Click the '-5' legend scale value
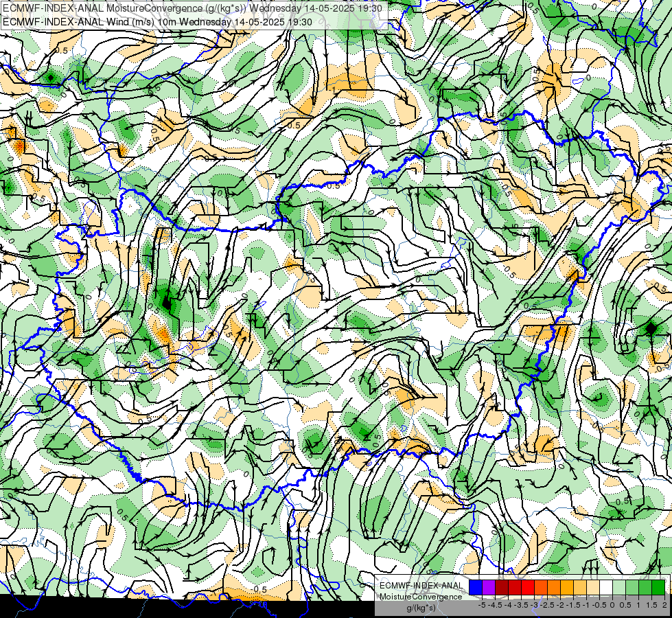 coord(482,605)
